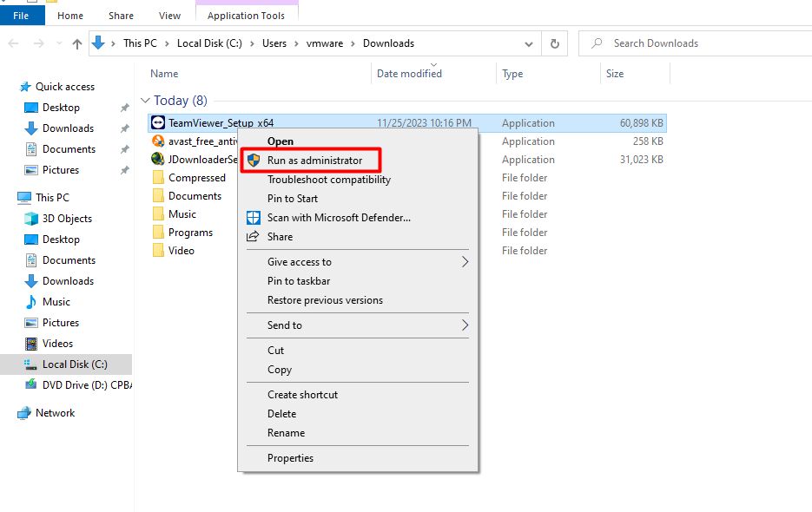Open the Application Tools tab

click(x=246, y=16)
